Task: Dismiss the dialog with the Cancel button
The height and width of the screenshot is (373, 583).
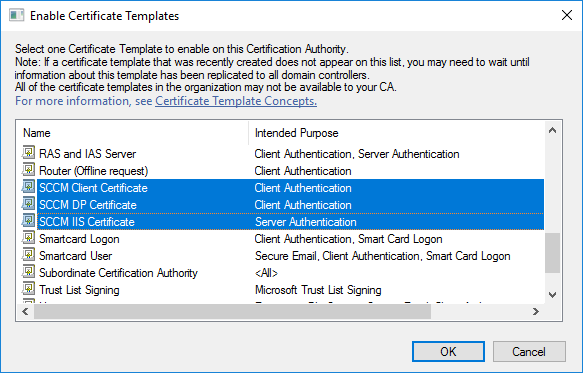Action: tap(529, 351)
